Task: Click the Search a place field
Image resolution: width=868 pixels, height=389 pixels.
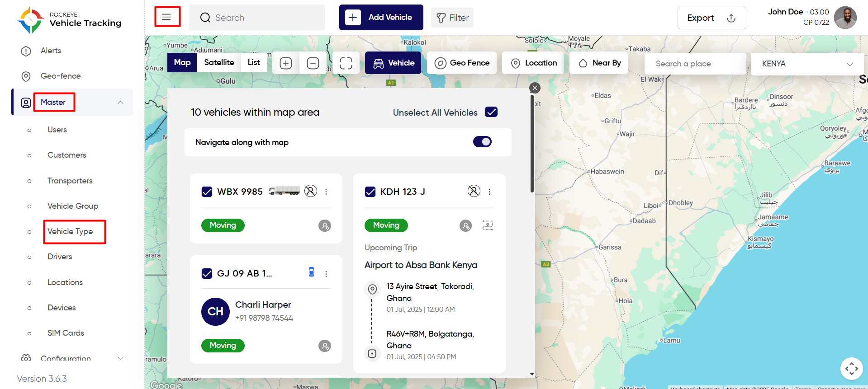Action: pos(695,64)
